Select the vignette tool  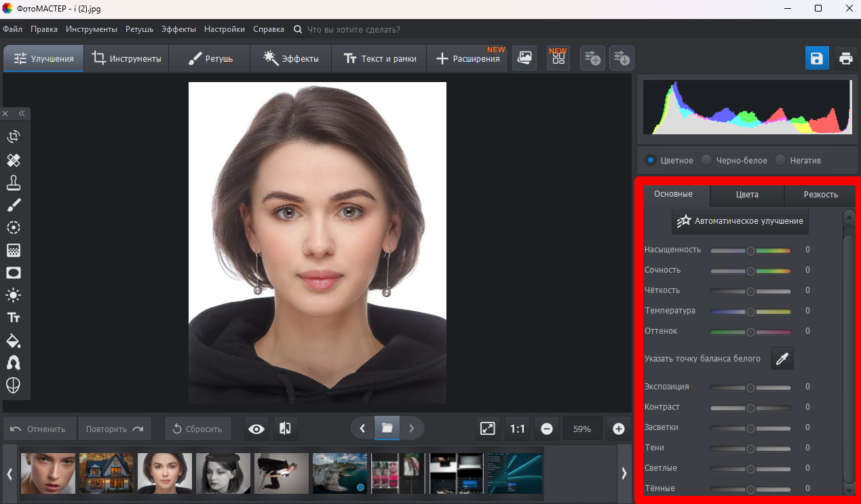[x=14, y=273]
